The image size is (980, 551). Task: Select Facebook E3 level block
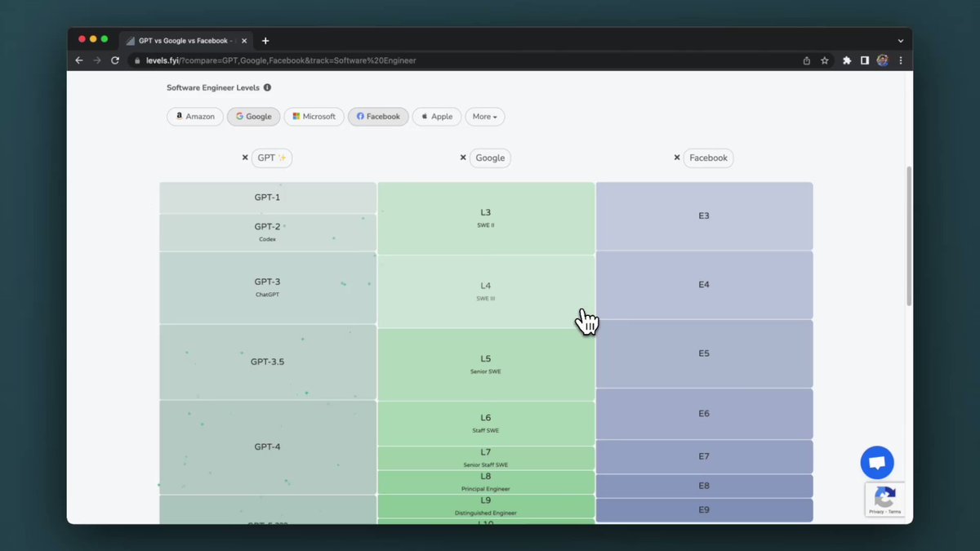[x=704, y=216]
